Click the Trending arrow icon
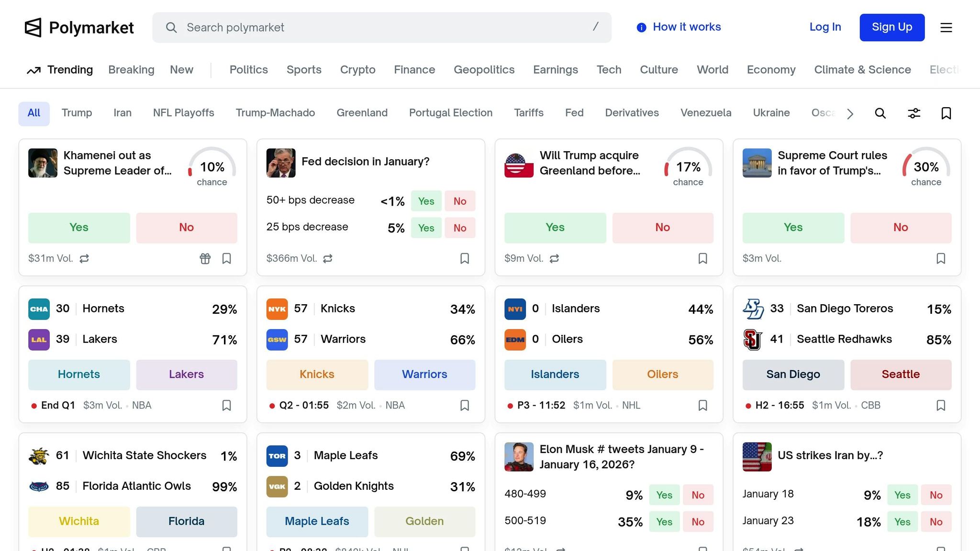This screenshot has width=980, height=551. (33, 71)
